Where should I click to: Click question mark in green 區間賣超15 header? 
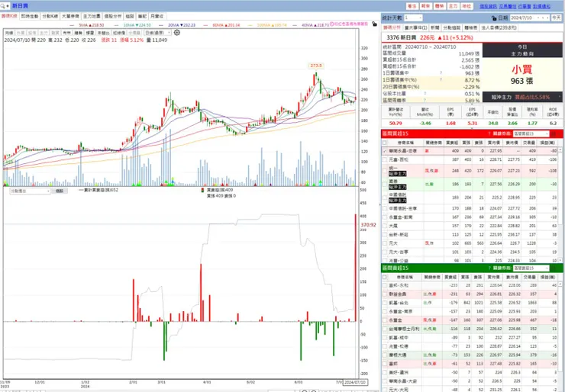[489, 268]
